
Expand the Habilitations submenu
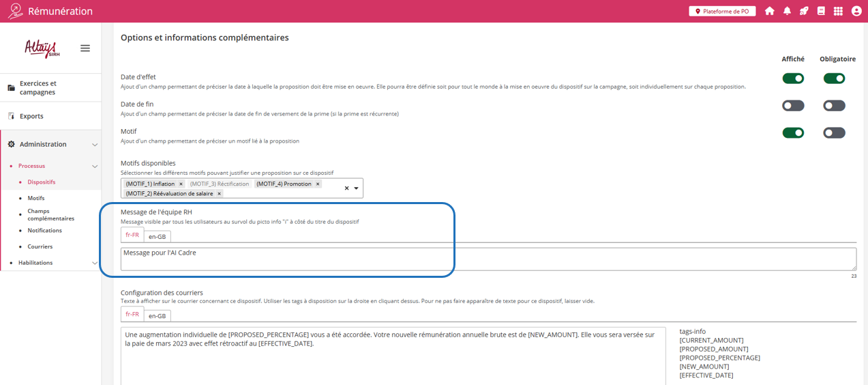[x=95, y=263]
